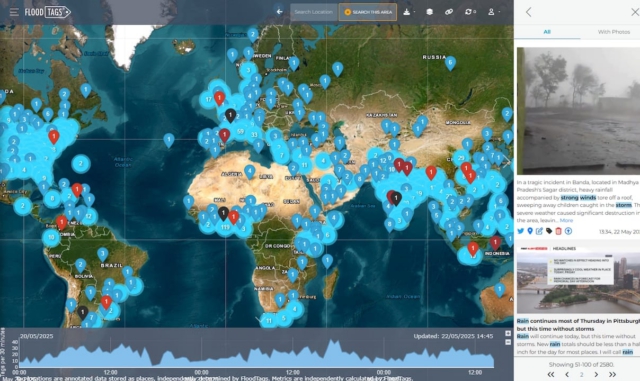640x381 pixels.
Task: Go to next page of results
Action: click(596, 374)
